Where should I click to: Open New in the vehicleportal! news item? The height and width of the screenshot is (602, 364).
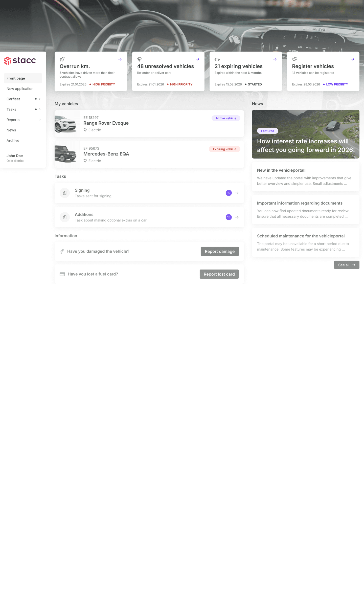click(306, 177)
